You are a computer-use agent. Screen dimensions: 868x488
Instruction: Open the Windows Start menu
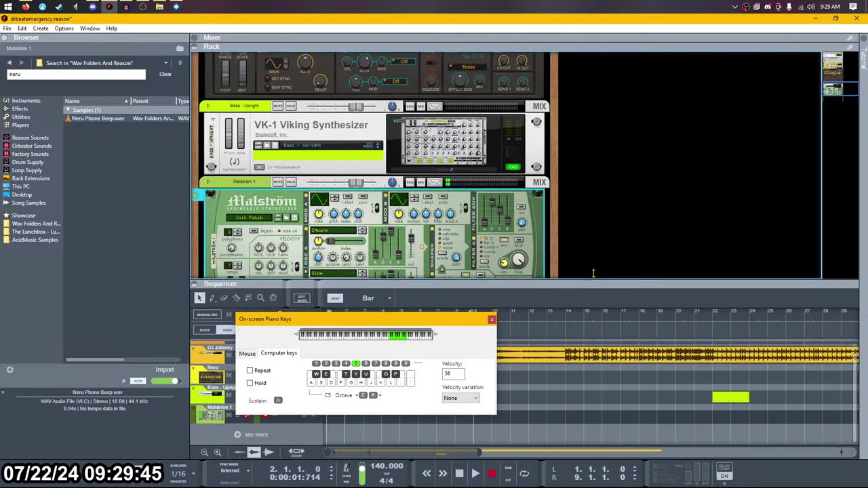tap(8, 7)
